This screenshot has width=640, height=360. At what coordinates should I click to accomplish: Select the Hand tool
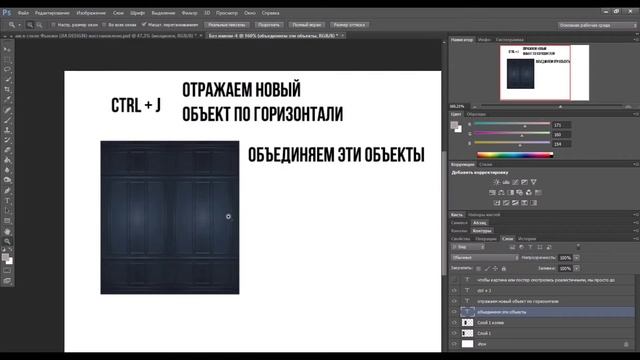click(7, 231)
